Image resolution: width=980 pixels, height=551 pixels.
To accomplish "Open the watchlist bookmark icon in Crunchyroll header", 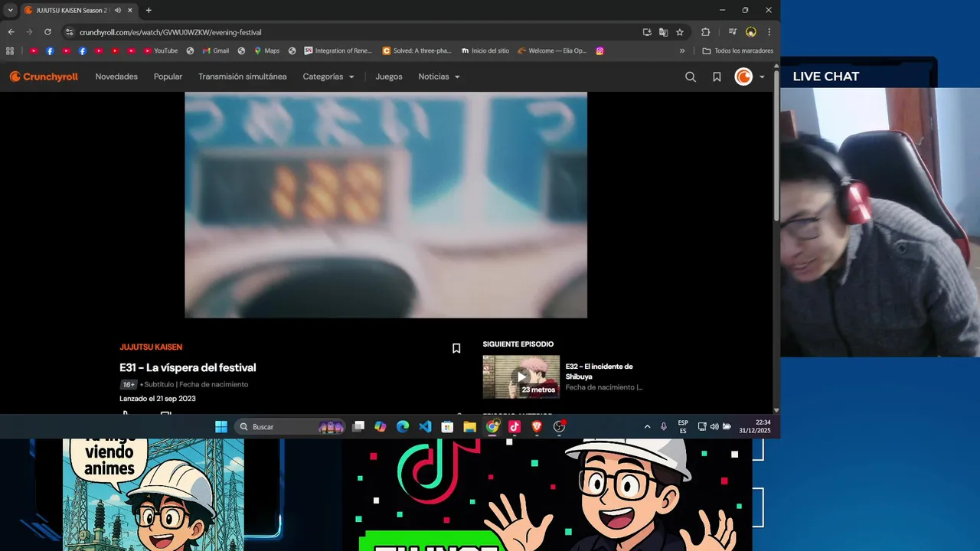I will [x=717, y=77].
